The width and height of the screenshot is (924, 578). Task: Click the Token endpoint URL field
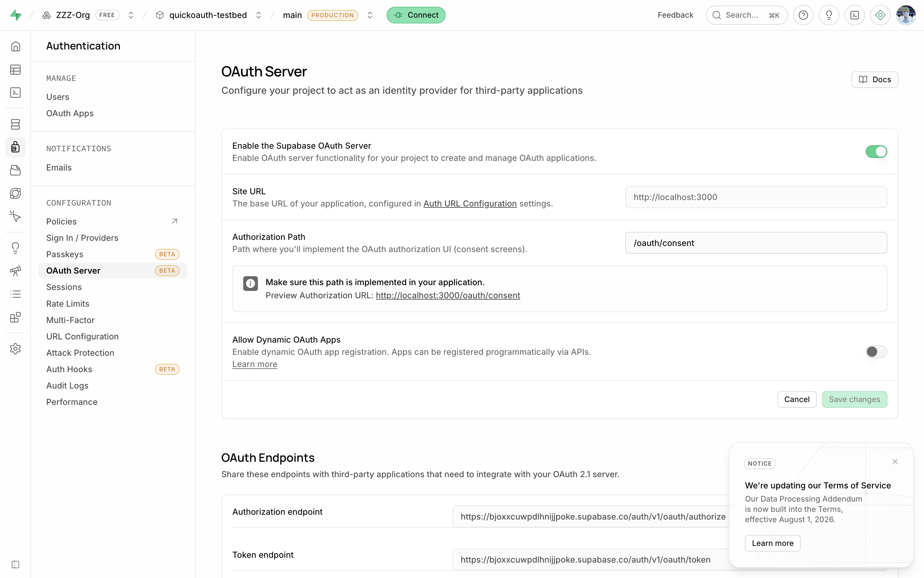click(x=591, y=560)
